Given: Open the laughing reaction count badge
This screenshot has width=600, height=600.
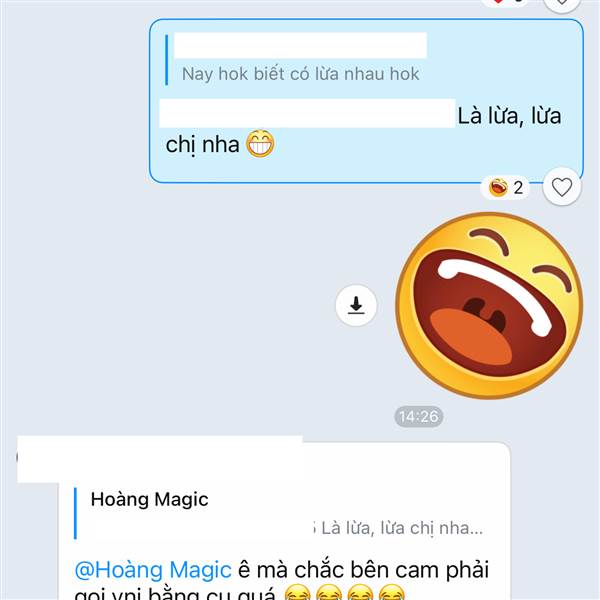Looking at the screenshot, I should [506, 188].
